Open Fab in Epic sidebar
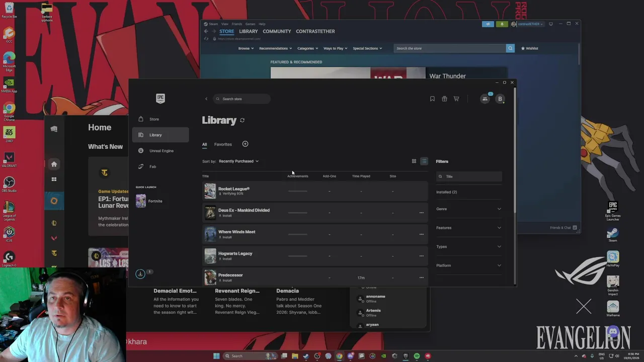 tap(160, 166)
